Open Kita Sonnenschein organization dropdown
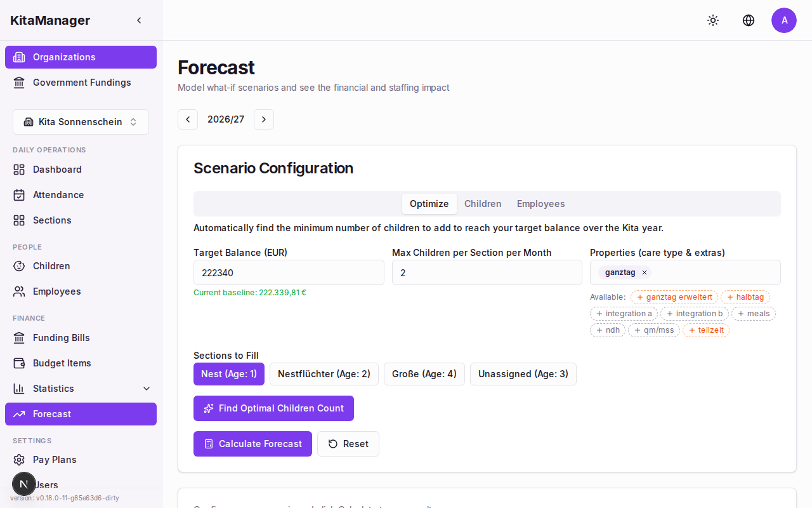This screenshot has height=508, width=812. tap(81, 122)
